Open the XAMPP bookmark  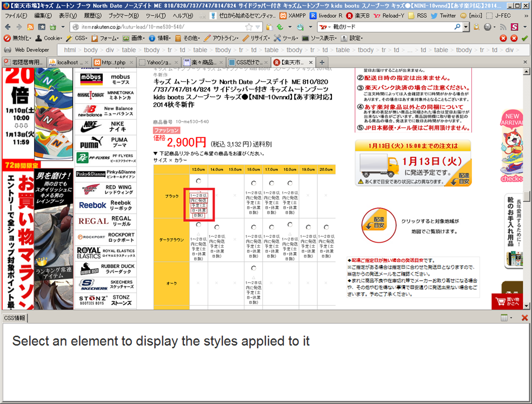coord(293,16)
